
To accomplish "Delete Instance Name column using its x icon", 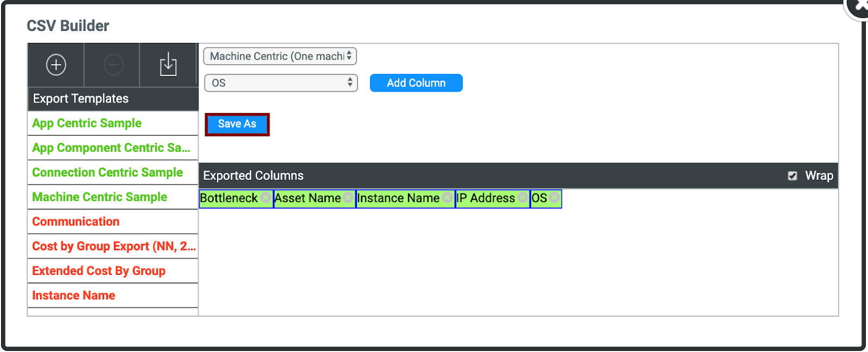I will 447,198.
